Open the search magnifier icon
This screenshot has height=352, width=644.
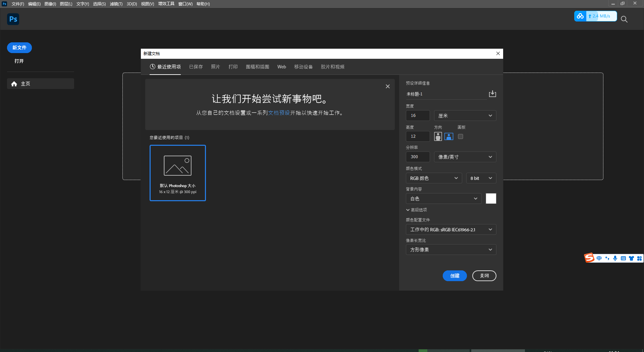point(624,19)
